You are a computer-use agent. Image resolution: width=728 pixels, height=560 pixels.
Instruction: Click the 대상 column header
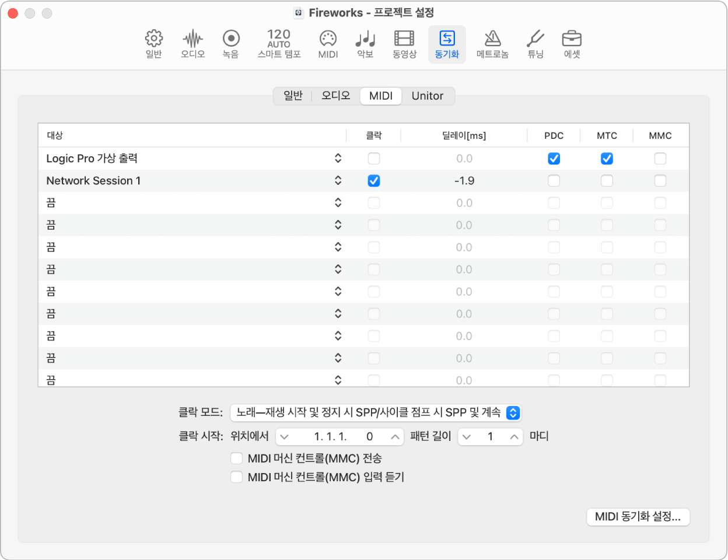(55, 135)
